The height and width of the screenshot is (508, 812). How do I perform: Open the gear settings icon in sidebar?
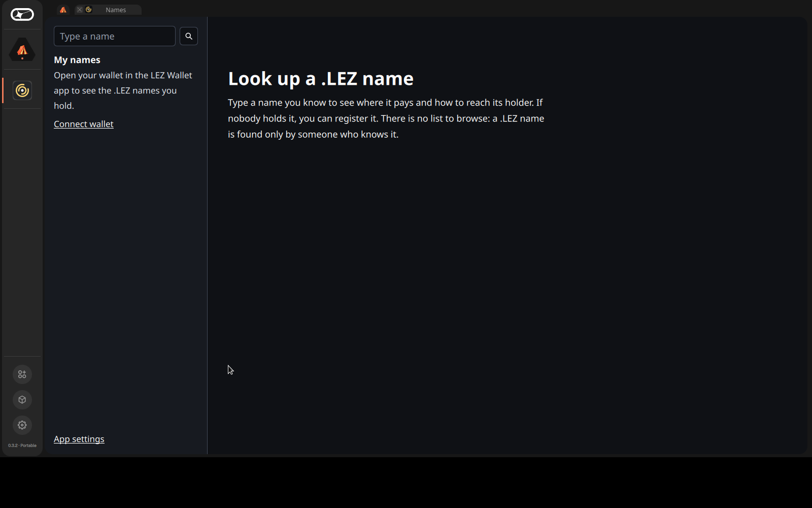(x=22, y=425)
